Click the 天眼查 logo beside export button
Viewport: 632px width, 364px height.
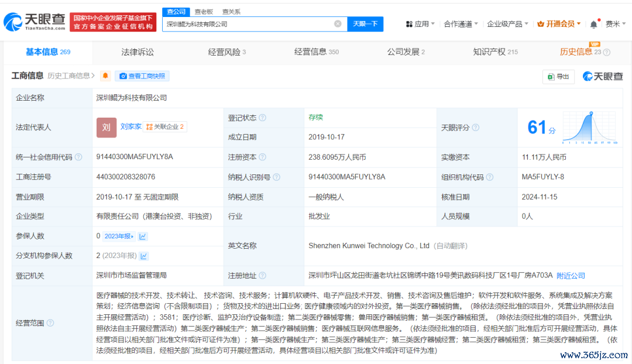[x=603, y=76]
